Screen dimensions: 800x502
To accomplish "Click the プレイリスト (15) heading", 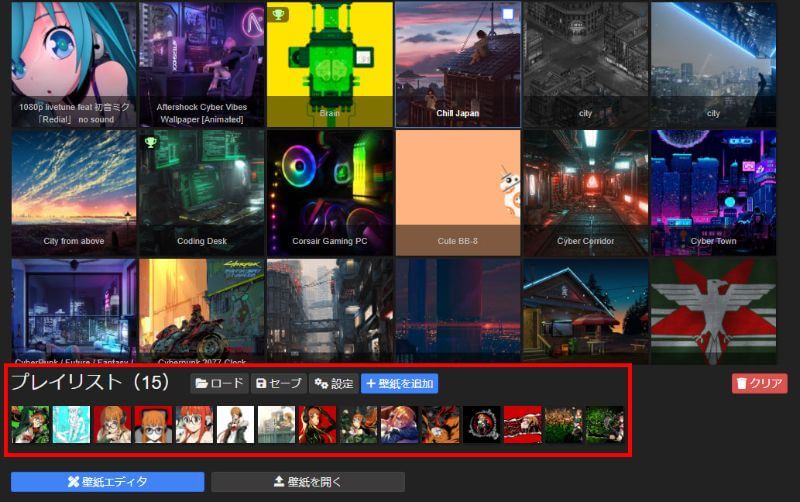I will pyautogui.click(x=91, y=382).
